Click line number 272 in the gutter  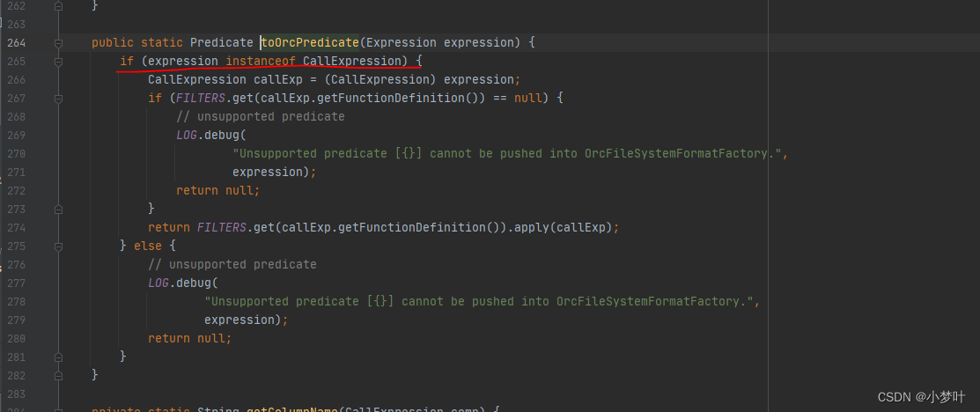coord(16,191)
